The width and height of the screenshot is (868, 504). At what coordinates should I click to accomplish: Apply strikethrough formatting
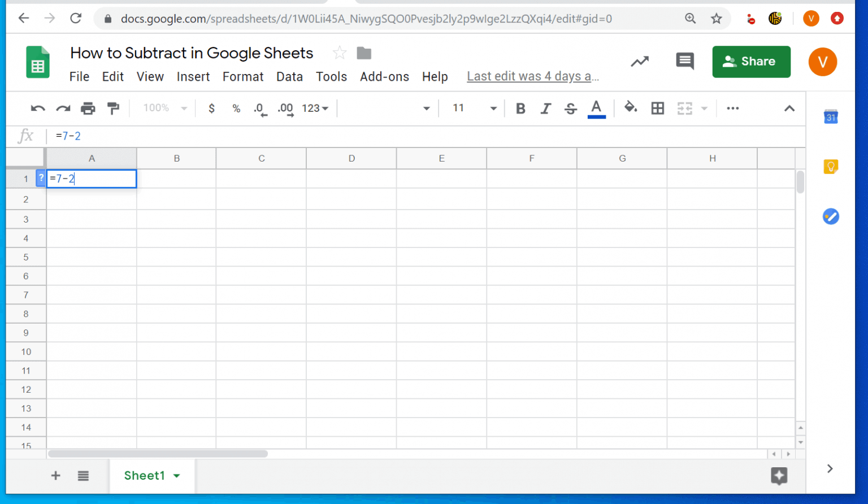tap(570, 108)
